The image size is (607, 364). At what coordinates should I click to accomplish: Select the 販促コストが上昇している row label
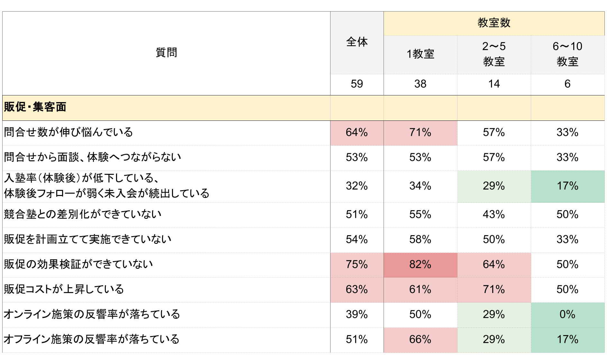tap(64, 289)
